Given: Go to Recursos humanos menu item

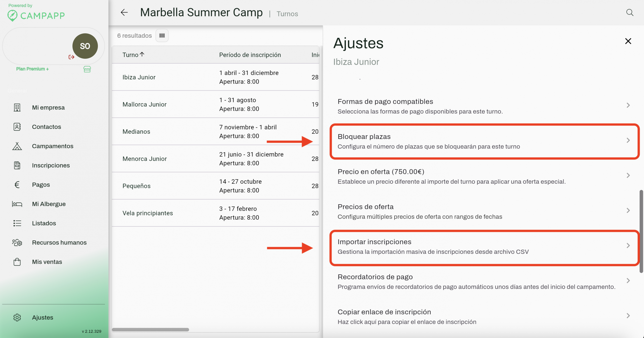Looking at the screenshot, I should tap(59, 243).
